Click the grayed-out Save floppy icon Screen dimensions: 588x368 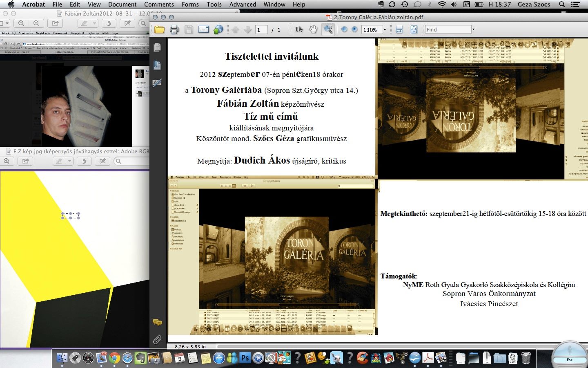pyautogui.click(x=188, y=29)
